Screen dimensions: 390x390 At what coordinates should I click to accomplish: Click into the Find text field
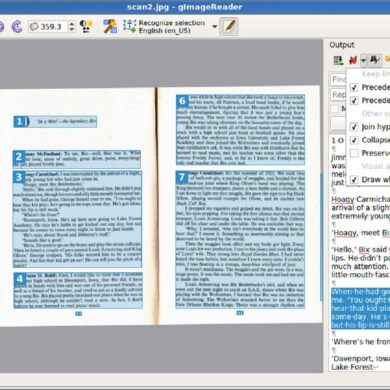(338, 79)
